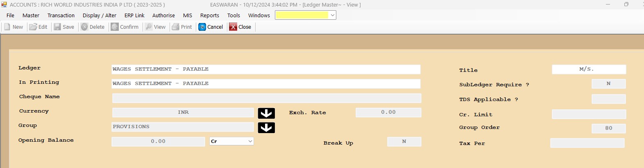
Task: Click the Confirm toolbar icon
Action: click(x=115, y=27)
